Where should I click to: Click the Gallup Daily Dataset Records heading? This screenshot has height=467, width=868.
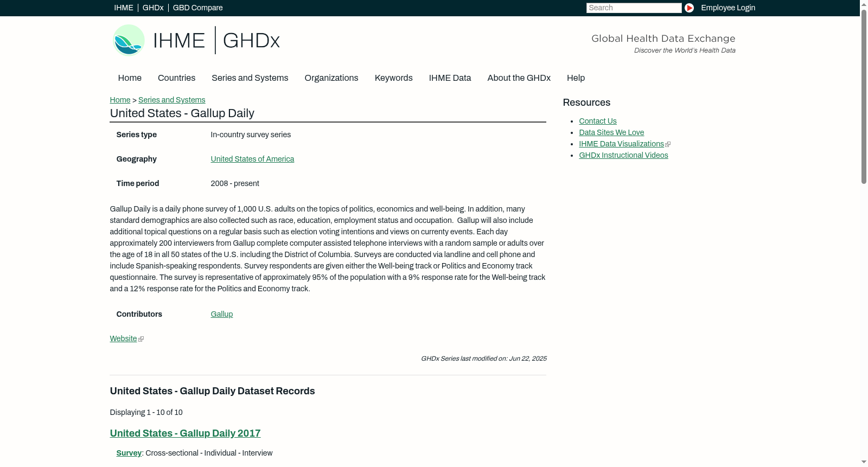coord(213,391)
